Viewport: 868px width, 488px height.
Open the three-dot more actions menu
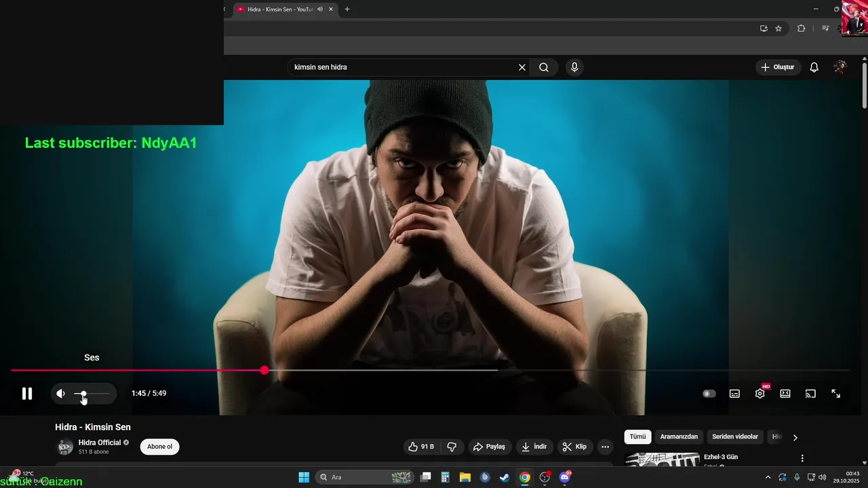point(606,447)
